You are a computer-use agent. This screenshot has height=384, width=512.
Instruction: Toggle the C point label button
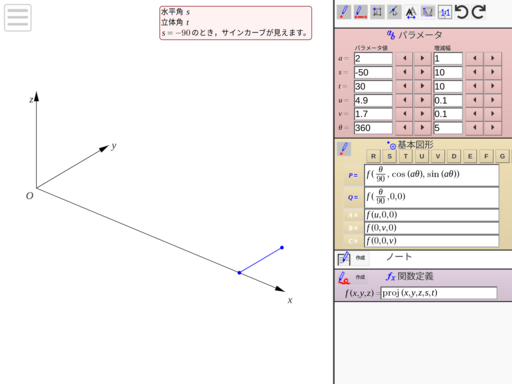pyautogui.click(x=353, y=241)
